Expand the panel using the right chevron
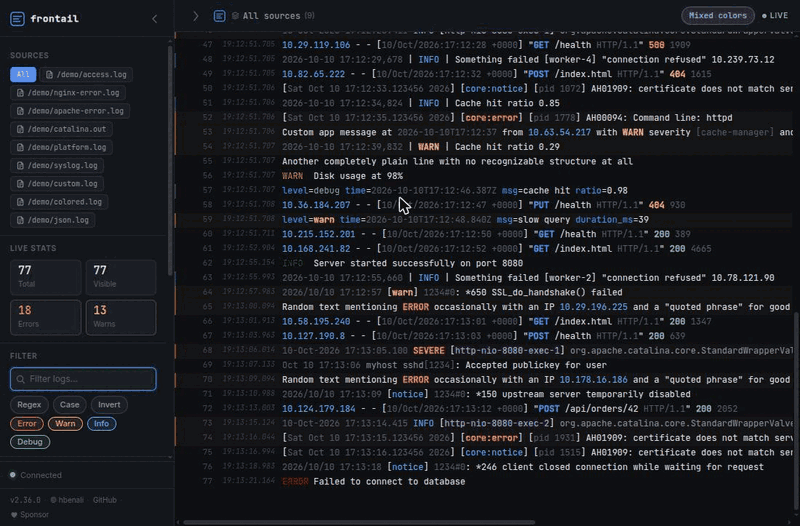This screenshot has height=526, width=800. point(195,16)
